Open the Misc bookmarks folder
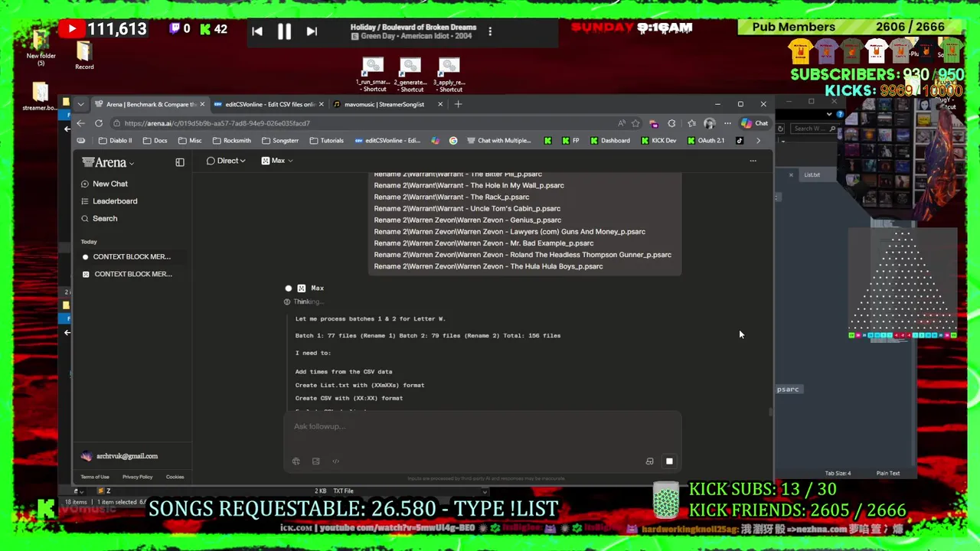This screenshot has width=980, height=551. point(190,141)
